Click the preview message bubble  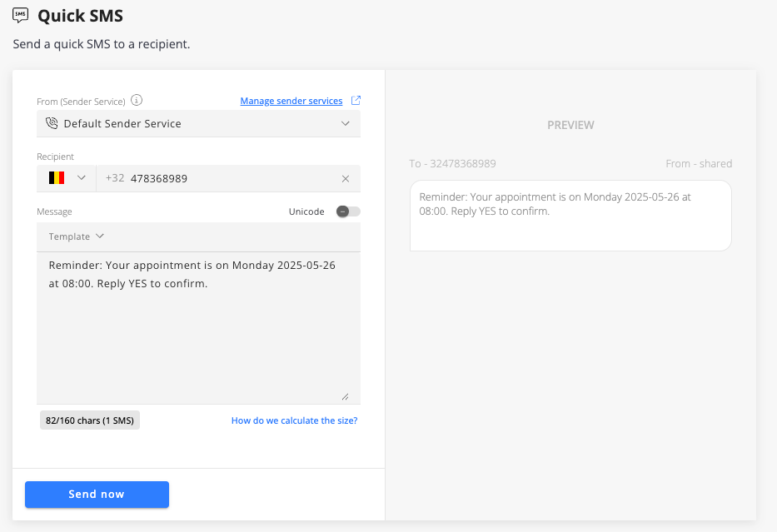pyautogui.click(x=570, y=216)
